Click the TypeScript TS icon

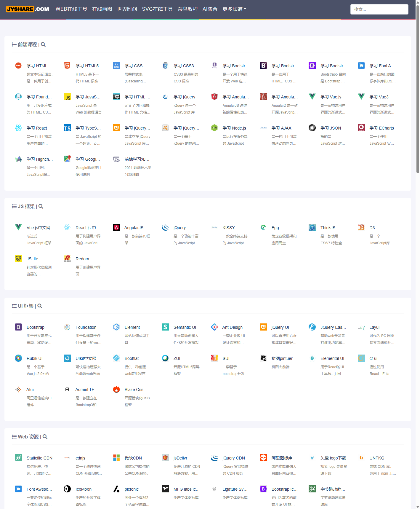point(67,128)
